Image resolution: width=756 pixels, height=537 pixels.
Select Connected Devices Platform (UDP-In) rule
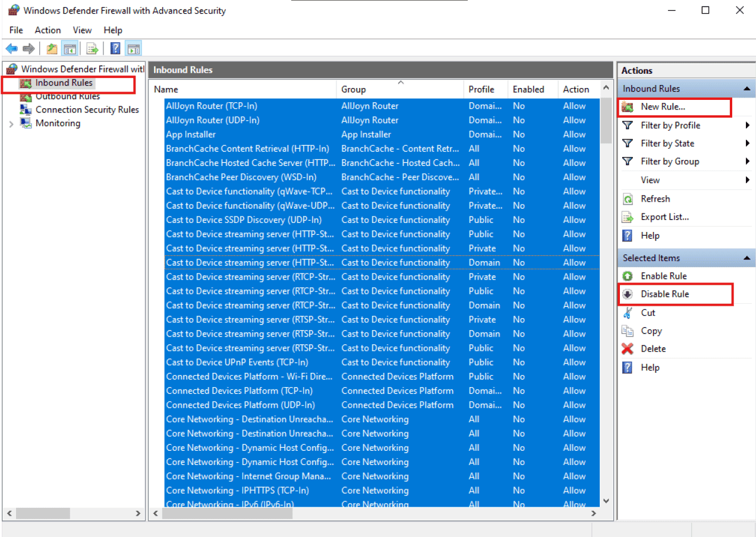pyautogui.click(x=241, y=405)
